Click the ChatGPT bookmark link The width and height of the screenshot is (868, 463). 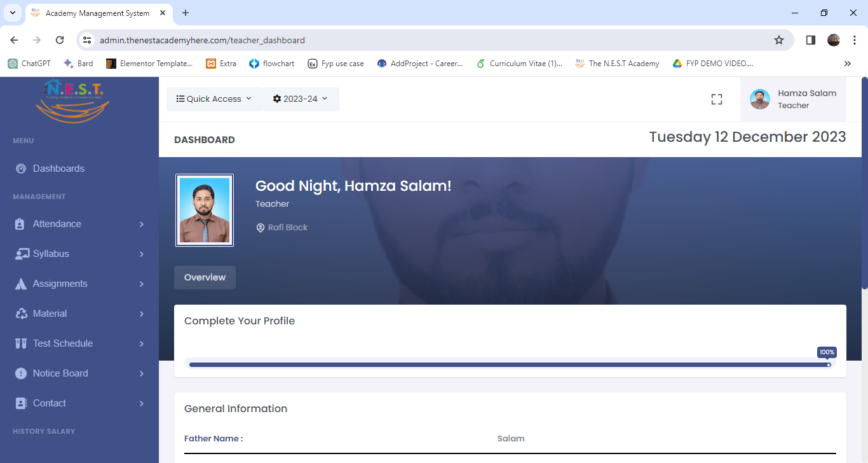pos(29,64)
